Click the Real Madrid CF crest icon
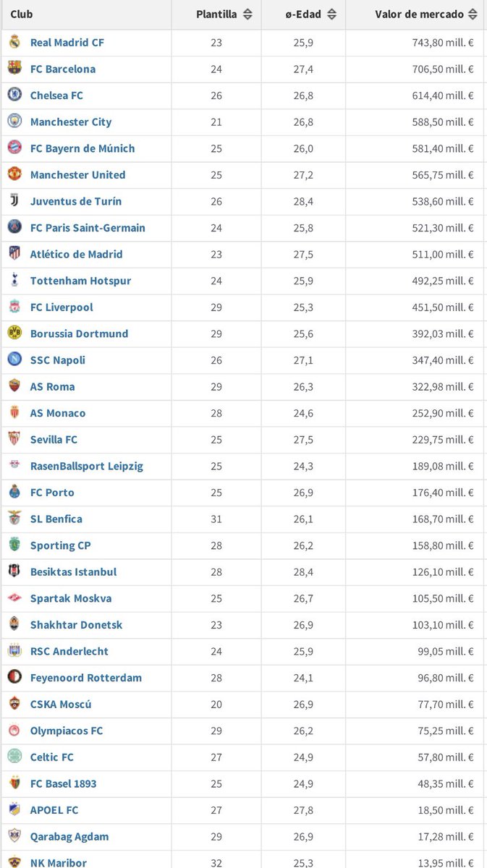487x868 pixels. (14, 42)
